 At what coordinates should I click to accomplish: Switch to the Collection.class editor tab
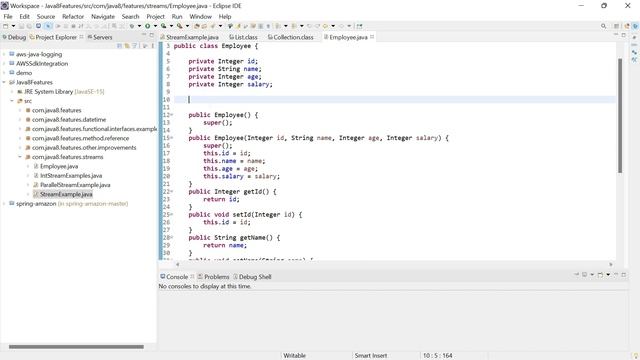pyautogui.click(x=291, y=37)
